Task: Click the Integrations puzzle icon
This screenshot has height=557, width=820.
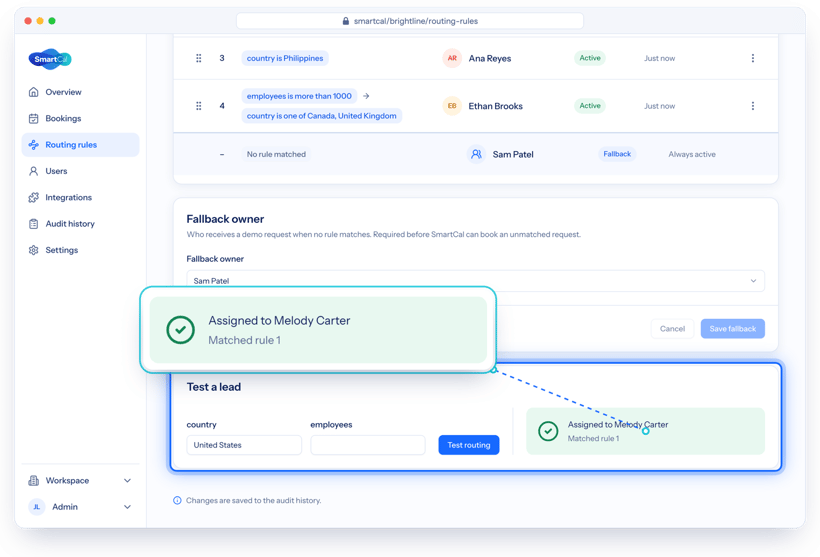Action: click(33, 197)
